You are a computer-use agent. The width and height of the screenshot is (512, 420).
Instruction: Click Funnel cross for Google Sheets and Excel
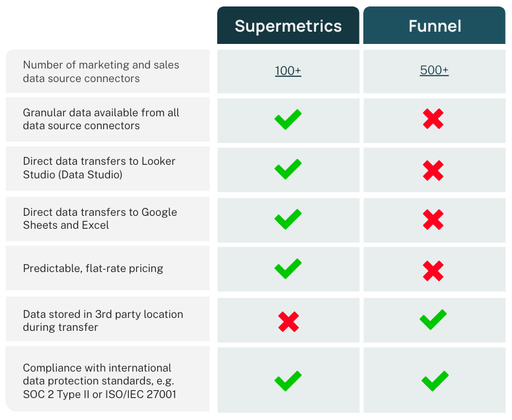coord(433,220)
